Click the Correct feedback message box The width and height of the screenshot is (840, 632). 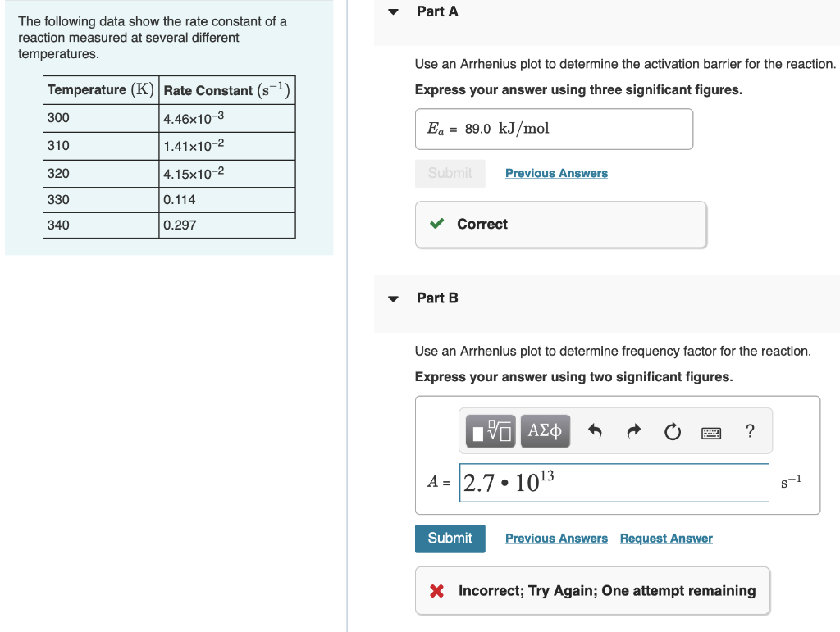coord(560,224)
